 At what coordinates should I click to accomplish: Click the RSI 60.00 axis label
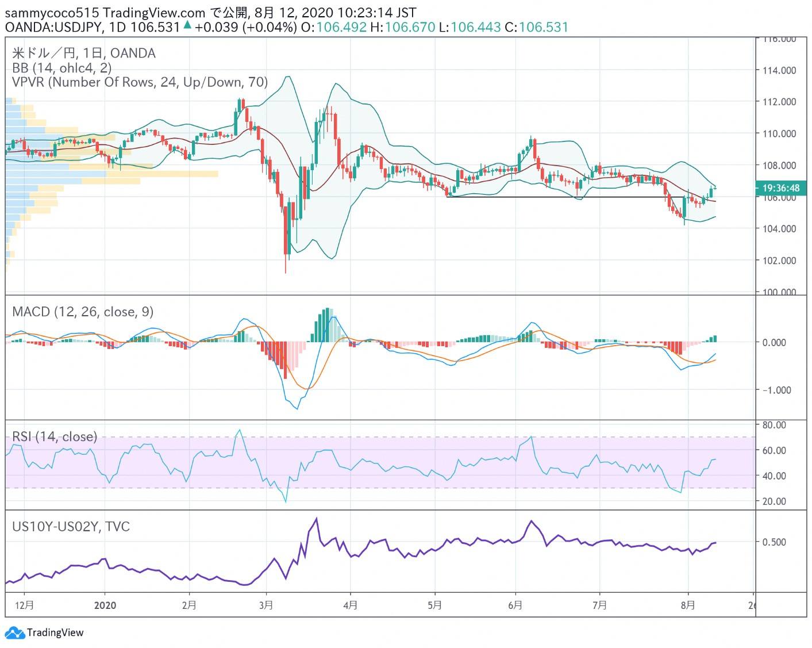click(774, 450)
